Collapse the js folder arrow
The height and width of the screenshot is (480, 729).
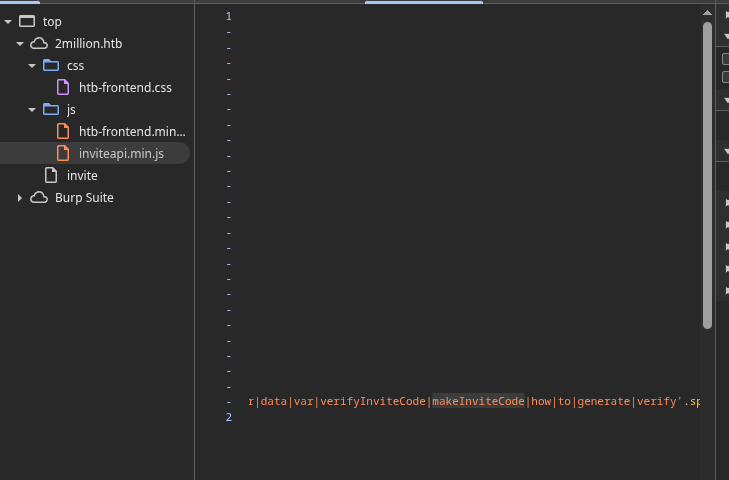click(32, 110)
